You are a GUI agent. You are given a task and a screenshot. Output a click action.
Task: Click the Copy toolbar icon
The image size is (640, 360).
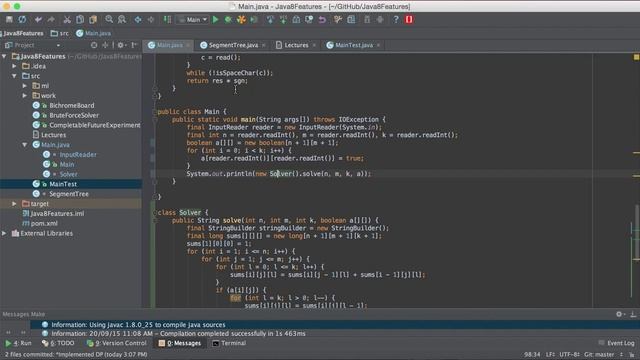point(80,19)
